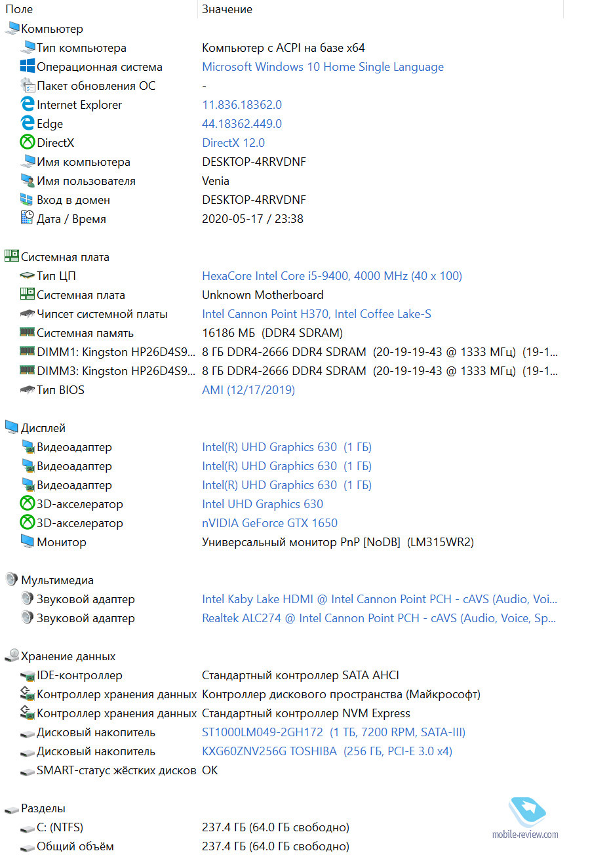Click the DIMM1 memory module icon
Image resolution: width=590 pixels, height=868 pixels.
(x=28, y=351)
